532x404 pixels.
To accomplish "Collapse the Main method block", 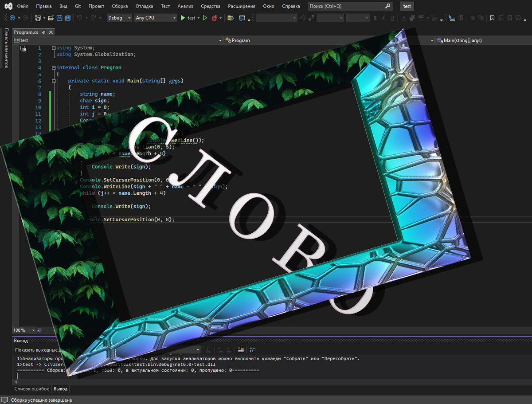I will click(54, 81).
